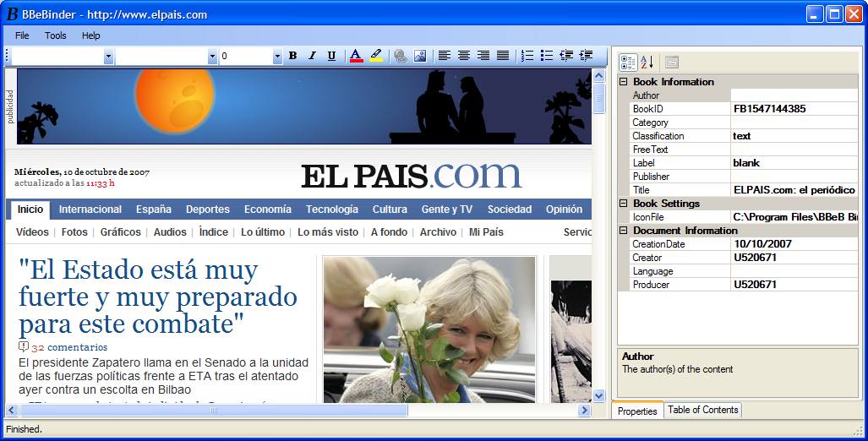Screen dimensions: 868x441
Task: Center align text
Action: coord(464,55)
